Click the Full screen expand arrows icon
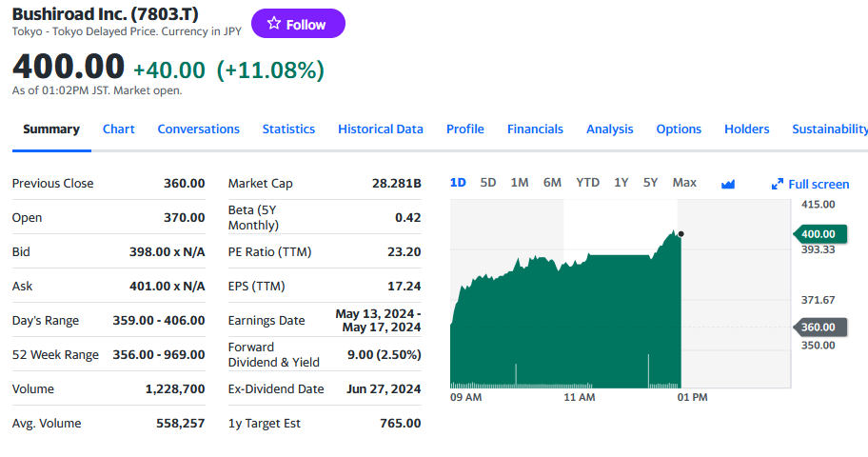The width and height of the screenshot is (868, 457). 778,184
